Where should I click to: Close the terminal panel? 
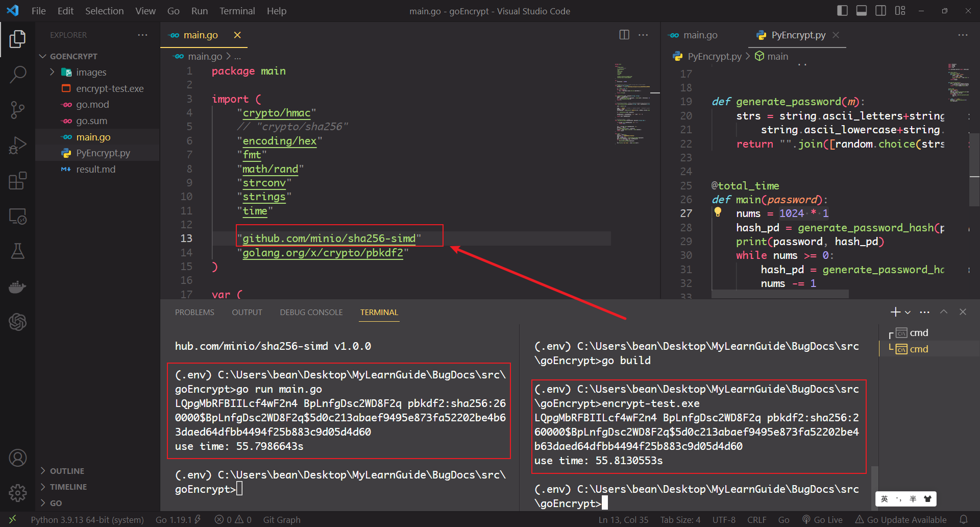pyautogui.click(x=963, y=312)
